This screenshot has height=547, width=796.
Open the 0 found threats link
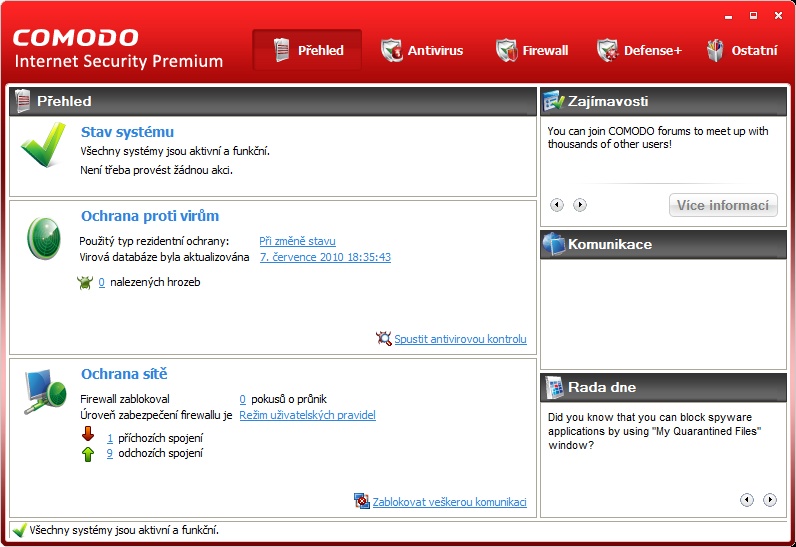click(102, 282)
